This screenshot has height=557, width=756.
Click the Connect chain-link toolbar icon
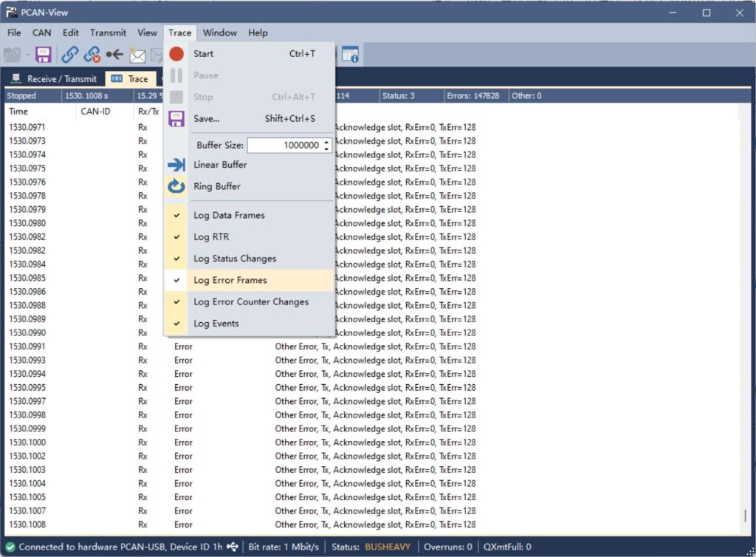(x=70, y=55)
